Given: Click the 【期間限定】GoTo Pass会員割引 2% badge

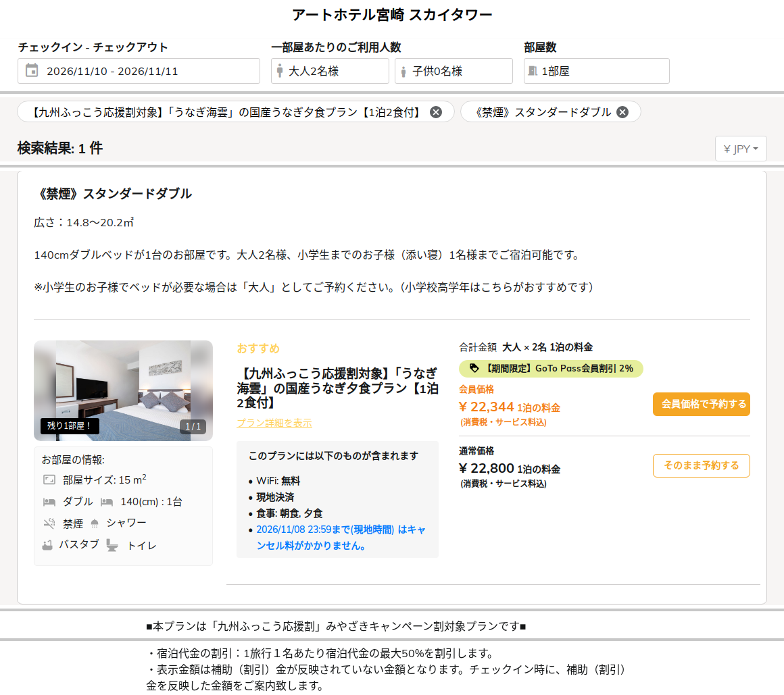Looking at the screenshot, I should tap(551, 369).
